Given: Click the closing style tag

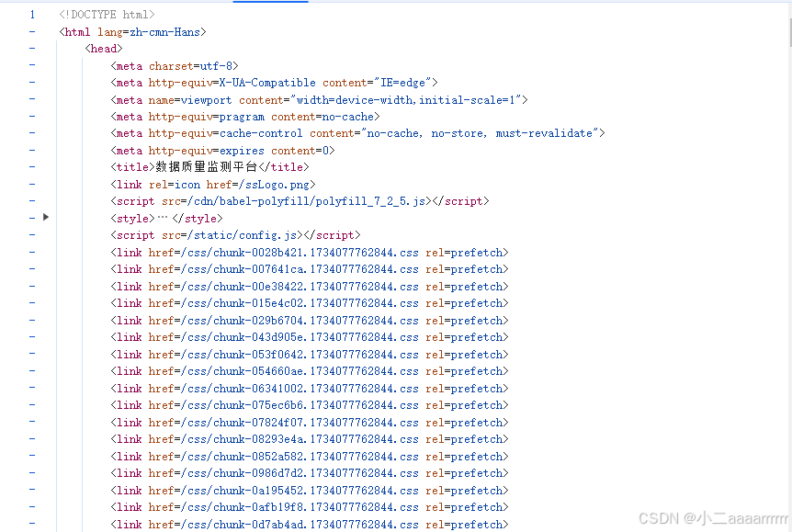Looking at the screenshot, I should tap(198, 219).
